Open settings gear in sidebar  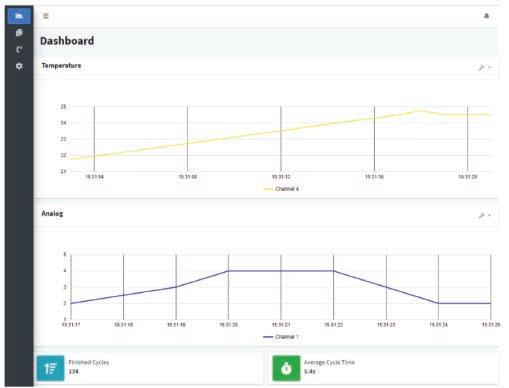click(19, 66)
